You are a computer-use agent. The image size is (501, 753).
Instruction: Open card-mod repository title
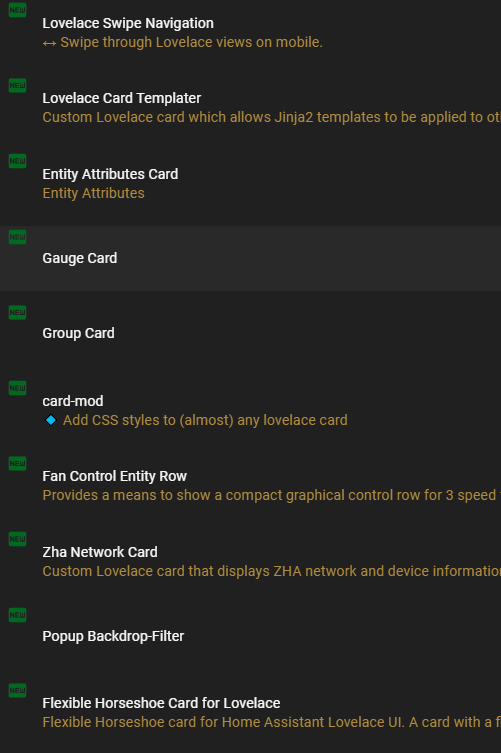point(73,401)
